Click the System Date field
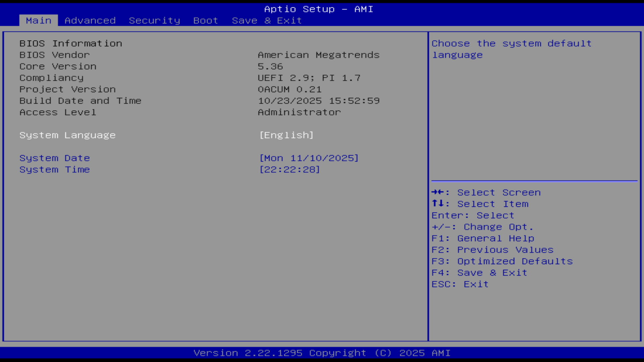 point(55,158)
